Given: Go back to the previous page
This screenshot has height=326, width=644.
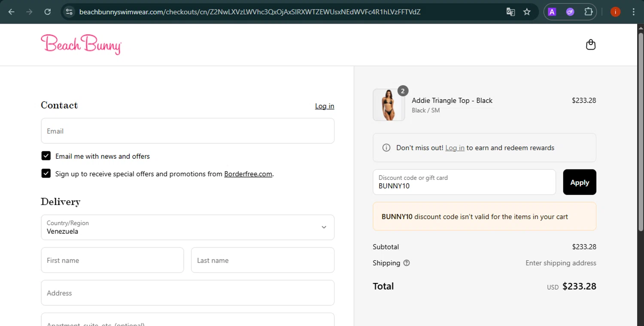Looking at the screenshot, I should pos(12,12).
